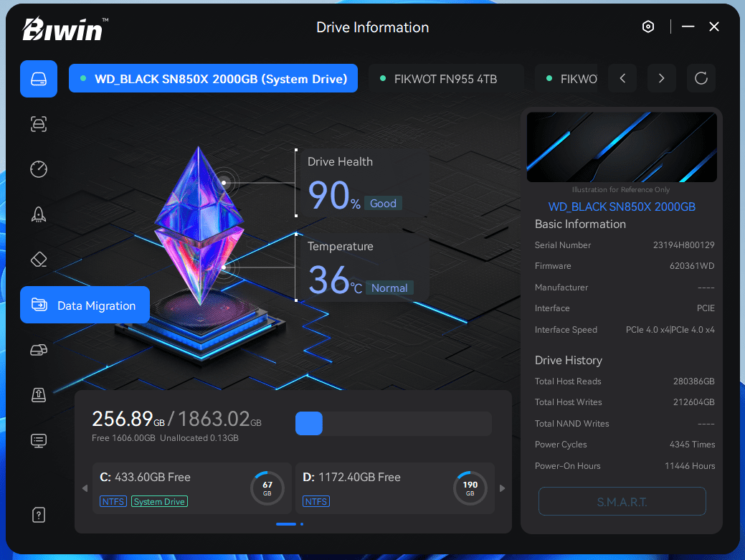745x560 pixels.
Task: Click the Unallocated 0.13GB text
Action: (x=199, y=438)
